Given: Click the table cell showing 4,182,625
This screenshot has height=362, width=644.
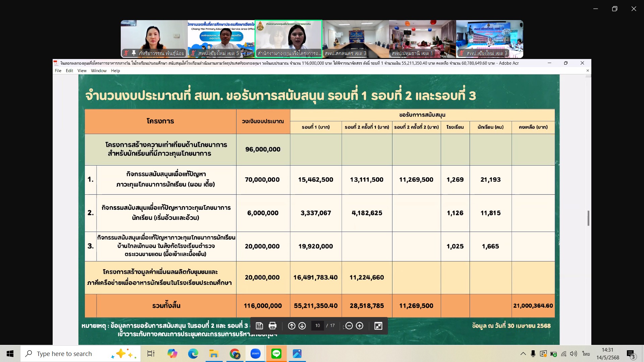Looking at the screenshot, I should [367, 213].
